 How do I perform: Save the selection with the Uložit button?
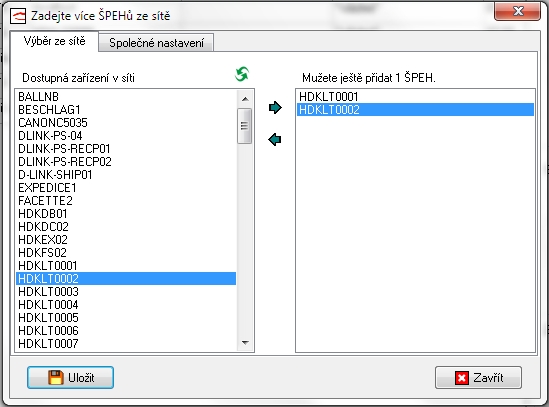point(70,378)
